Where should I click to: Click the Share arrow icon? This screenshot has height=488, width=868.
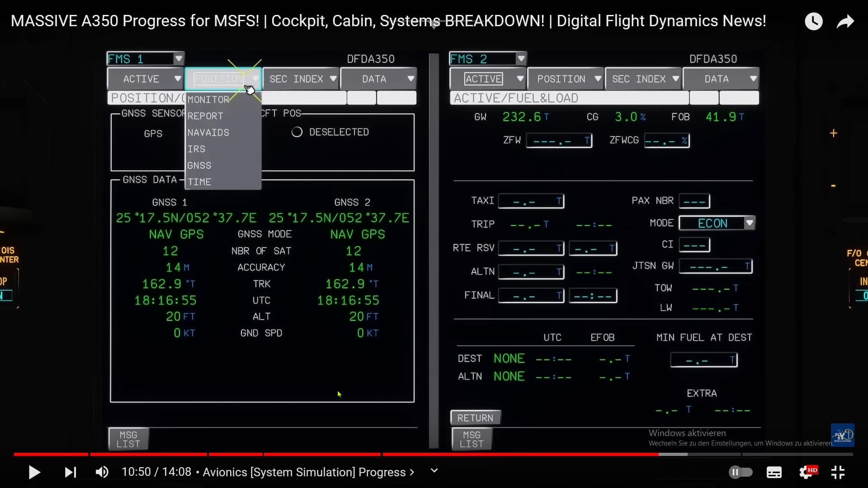tap(845, 21)
